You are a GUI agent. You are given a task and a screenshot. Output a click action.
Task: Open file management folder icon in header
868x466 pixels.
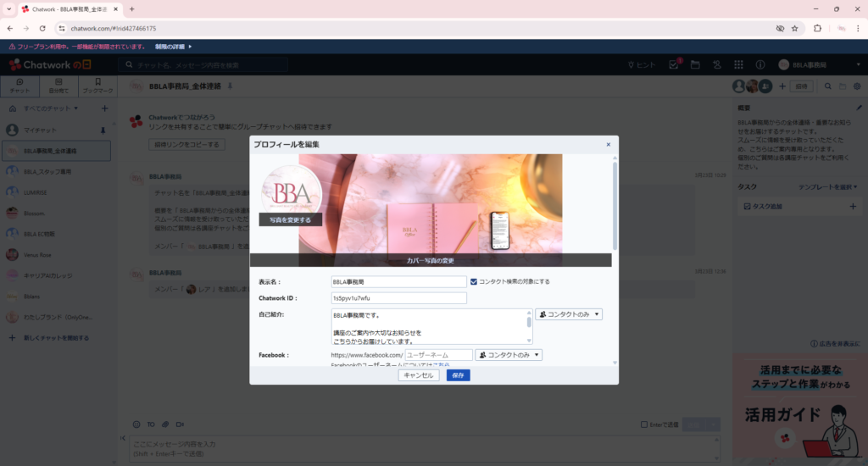point(695,65)
